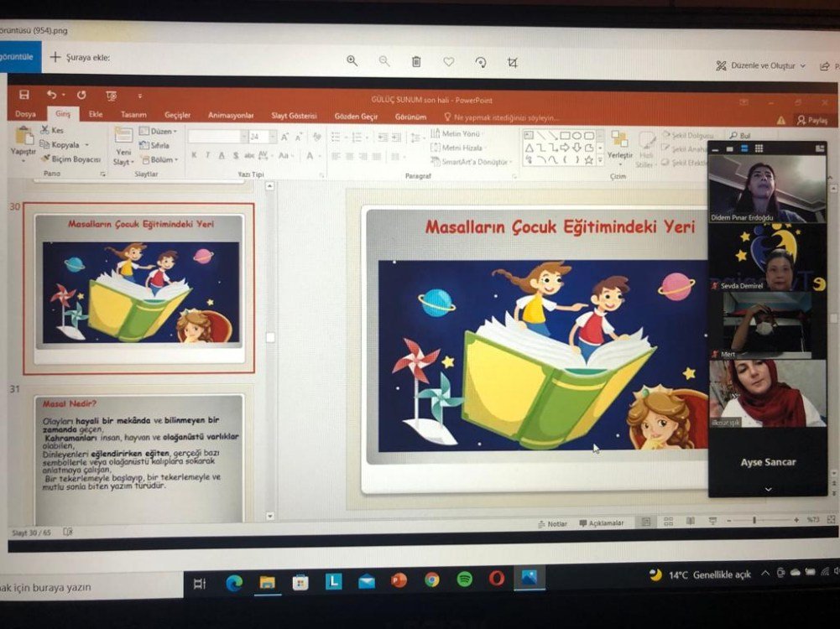Click the Photos app zoom-in magnifier icon
The image size is (840, 629).
(x=352, y=61)
